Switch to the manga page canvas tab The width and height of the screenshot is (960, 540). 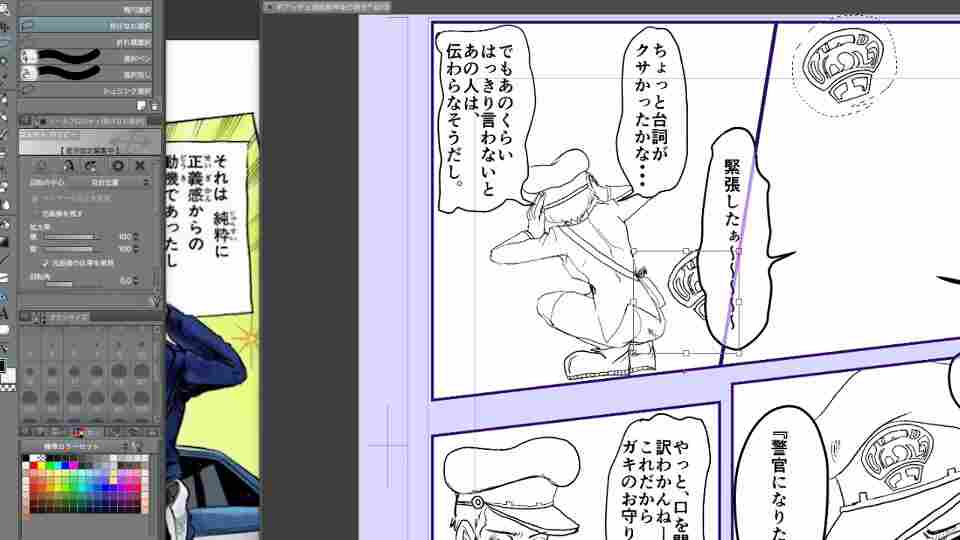click(x=328, y=7)
